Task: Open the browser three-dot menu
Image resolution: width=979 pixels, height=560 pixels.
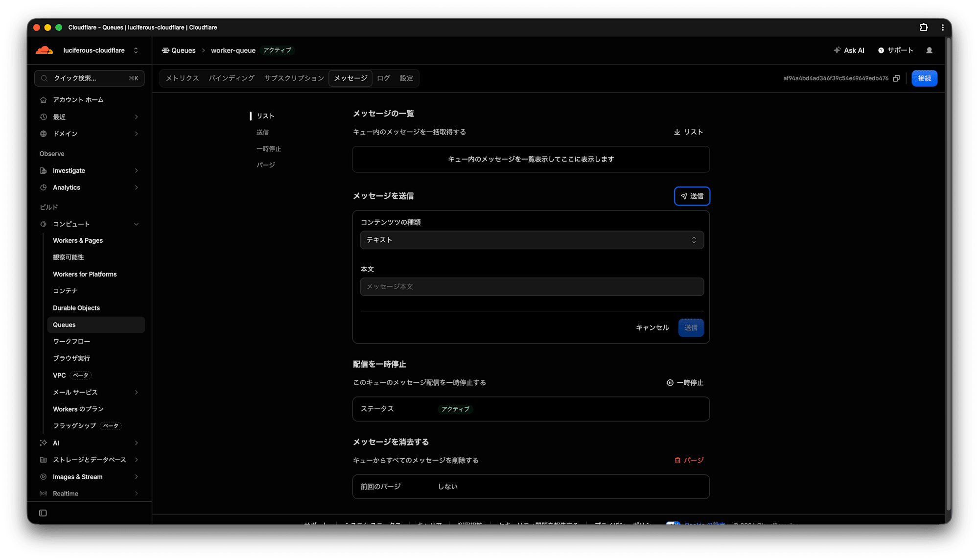Action: (x=943, y=27)
